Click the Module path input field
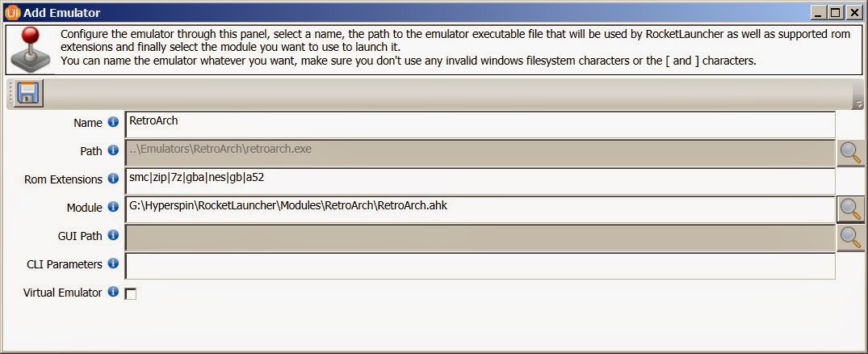 click(x=480, y=209)
